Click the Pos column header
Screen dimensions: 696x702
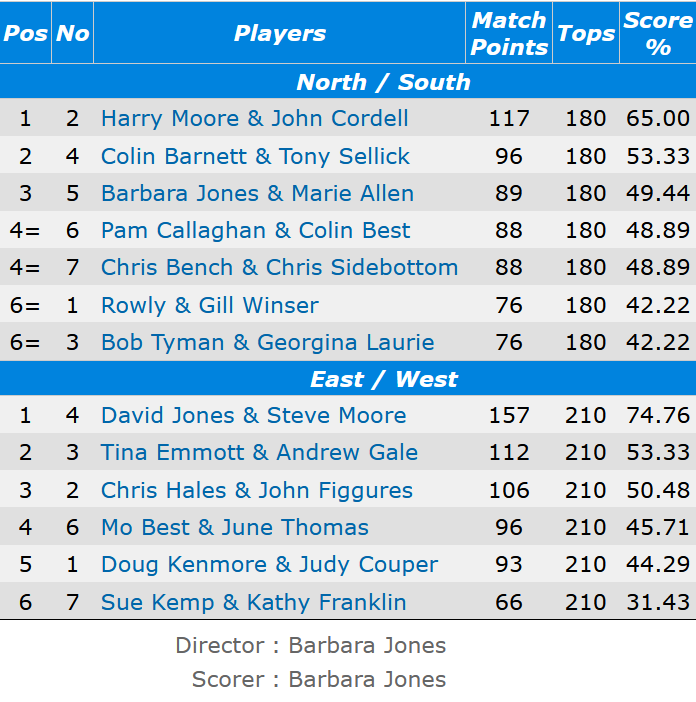coord(25,33)
